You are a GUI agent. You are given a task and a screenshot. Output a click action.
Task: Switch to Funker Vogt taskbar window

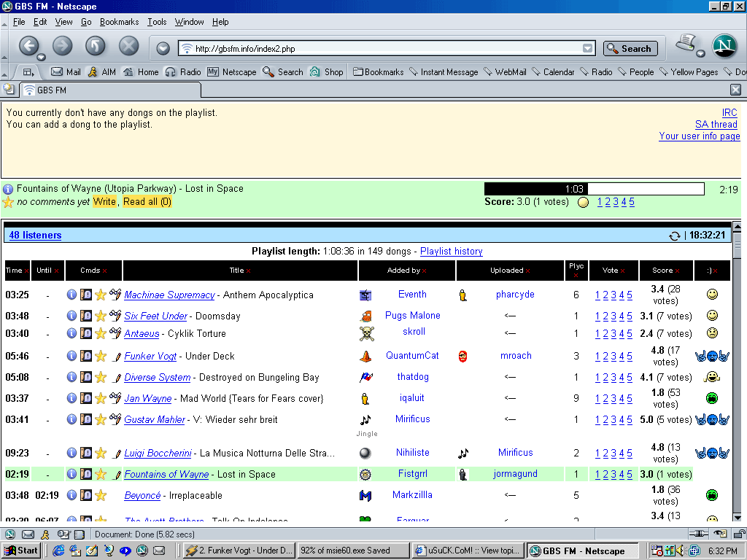[239, 551]
